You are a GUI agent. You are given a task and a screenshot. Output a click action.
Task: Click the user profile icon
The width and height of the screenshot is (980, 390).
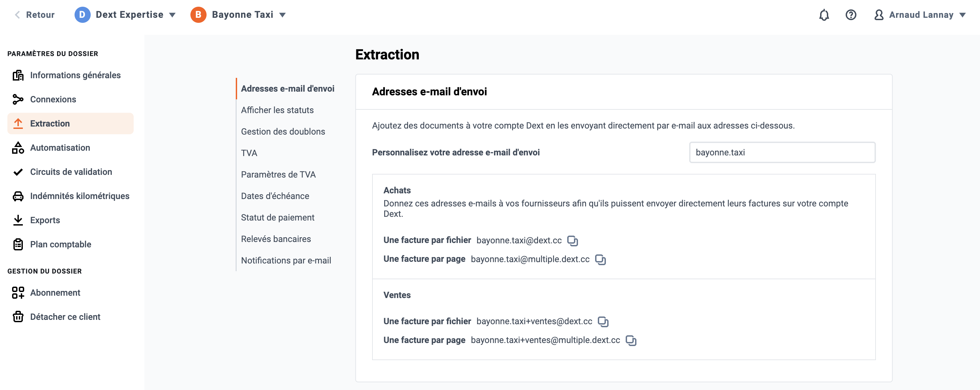[879, 15]
